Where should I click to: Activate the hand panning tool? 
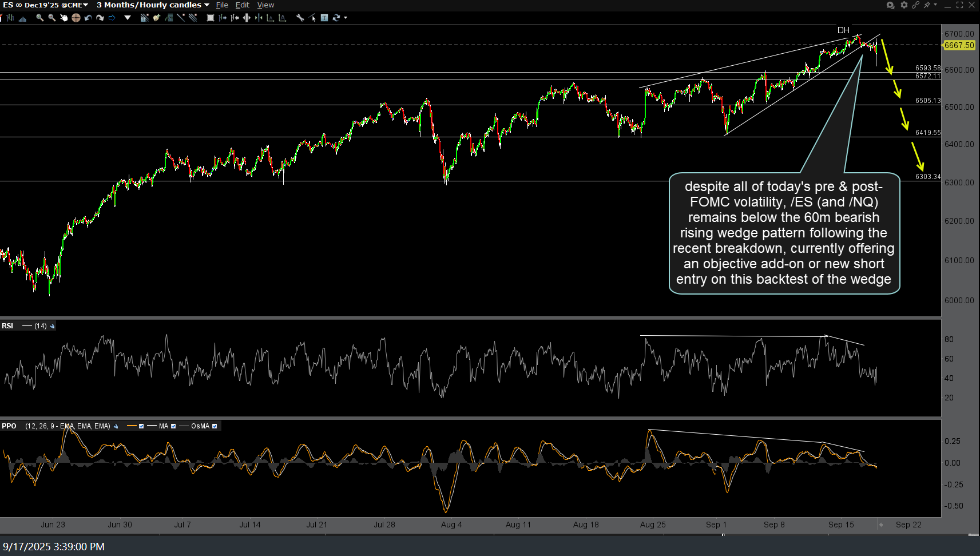point(63,18)
